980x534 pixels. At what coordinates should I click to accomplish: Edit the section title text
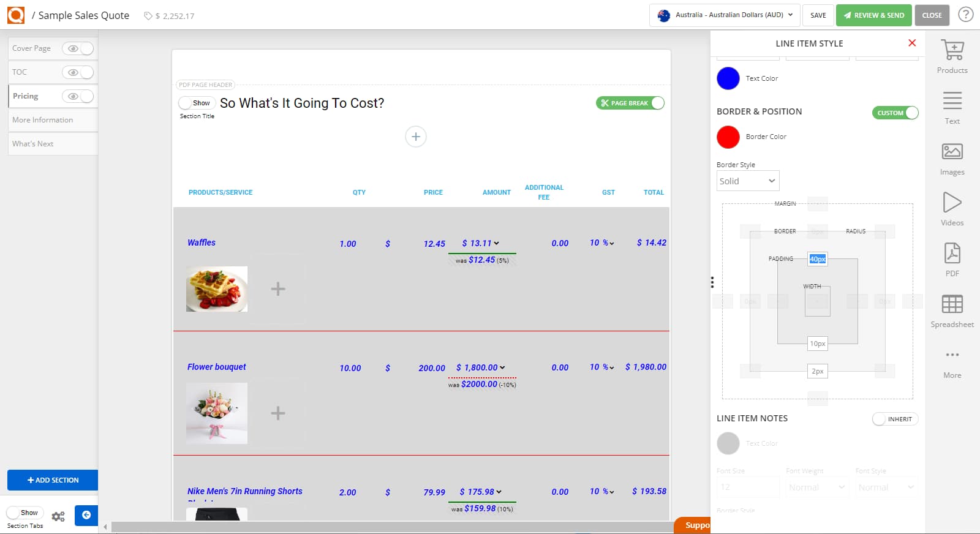pos(302,103)
